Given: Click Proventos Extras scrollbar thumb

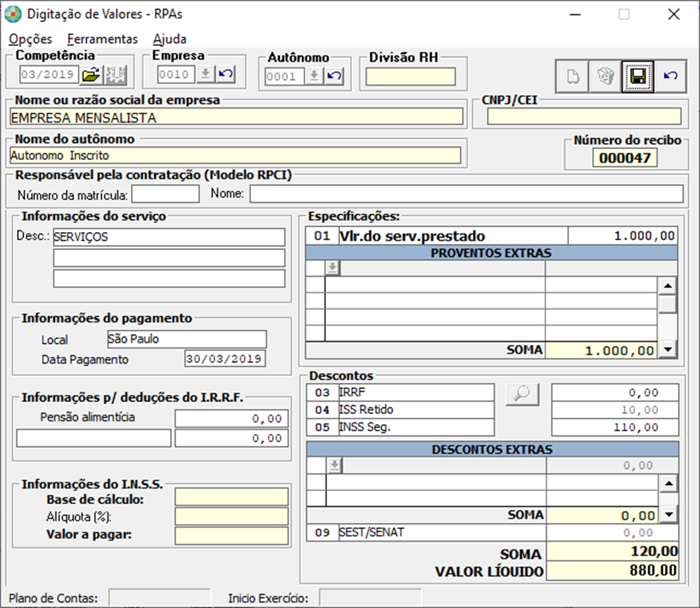Looking at the screenshot, I should coord(668,304).
